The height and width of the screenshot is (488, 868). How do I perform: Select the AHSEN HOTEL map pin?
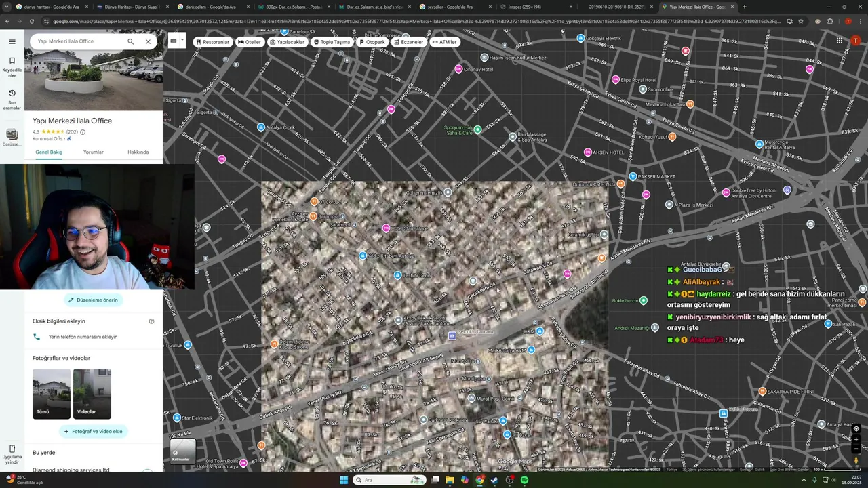tap(587, 152)
